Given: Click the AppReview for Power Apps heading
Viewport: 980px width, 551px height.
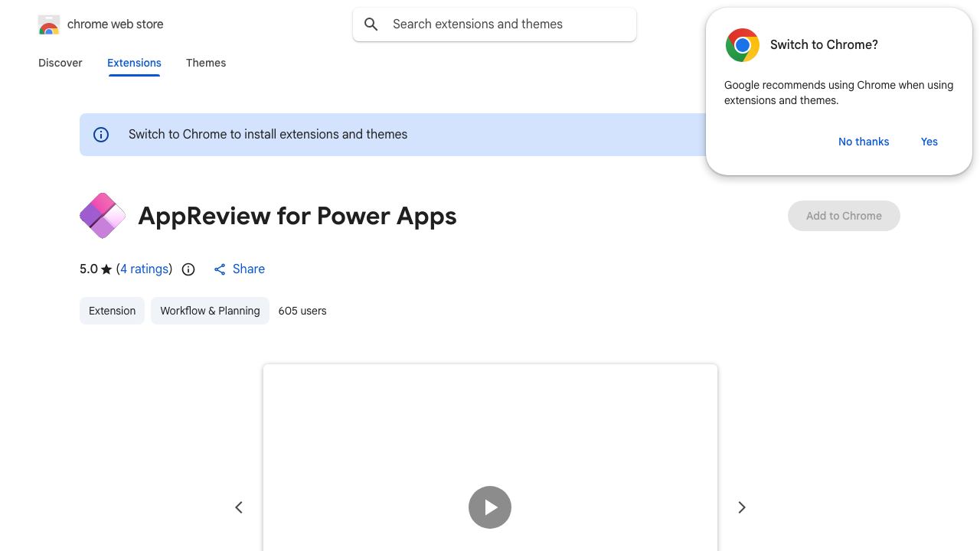Looking at the screenshot, I should point(297,216).
